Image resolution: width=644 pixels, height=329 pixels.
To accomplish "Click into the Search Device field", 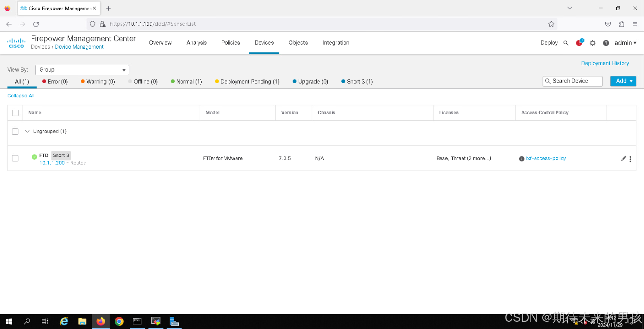I will [572, 81].
